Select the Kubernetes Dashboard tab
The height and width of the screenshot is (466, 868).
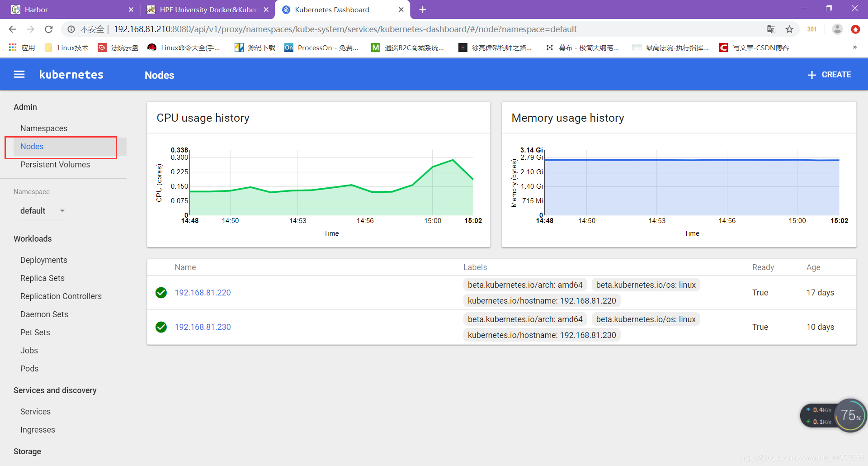click(x=342, y=10)
